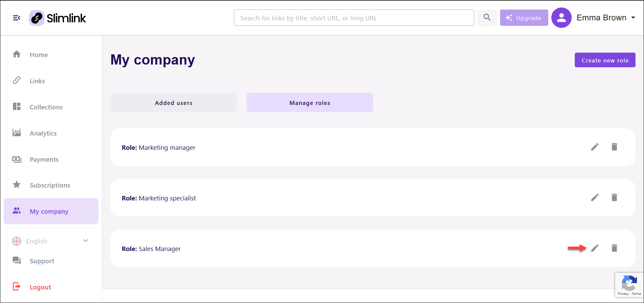Click the Subscriptions star icon
644x303 pixels.
click(x=17, y=184)
